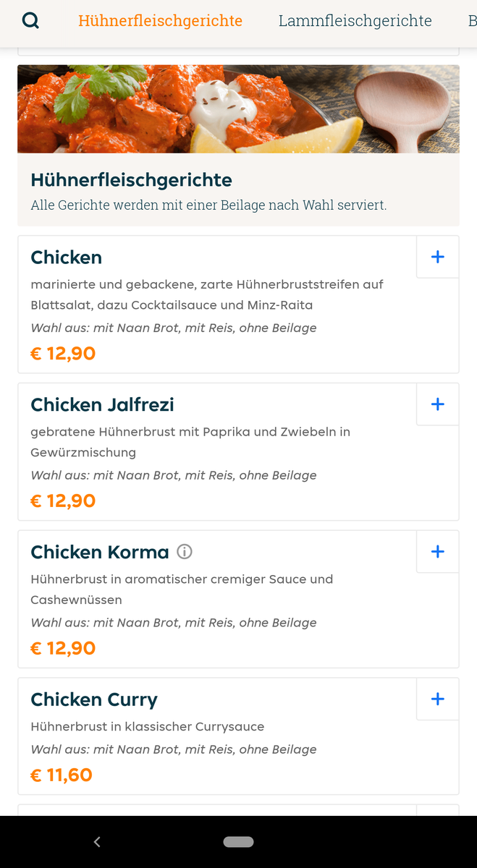The height and width of the screenshot is (868, 477).
Task: Open the Chicken Jalfrezi dish title
Action: coord(102,404)
